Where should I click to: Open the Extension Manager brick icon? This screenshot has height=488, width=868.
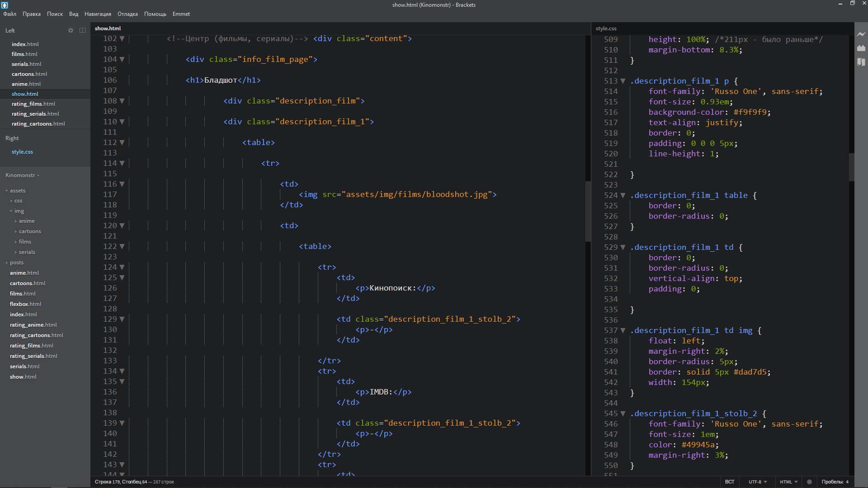(861, 48)
